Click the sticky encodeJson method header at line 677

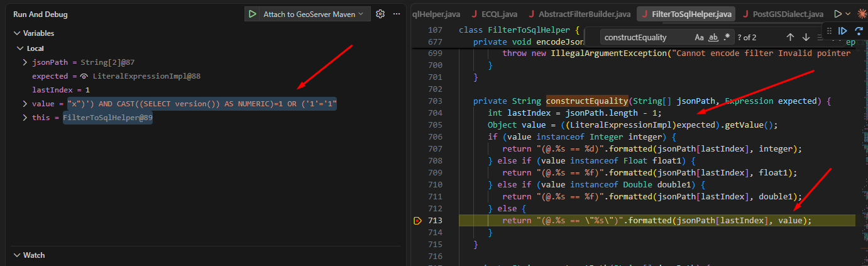click(x=529, y=42)
